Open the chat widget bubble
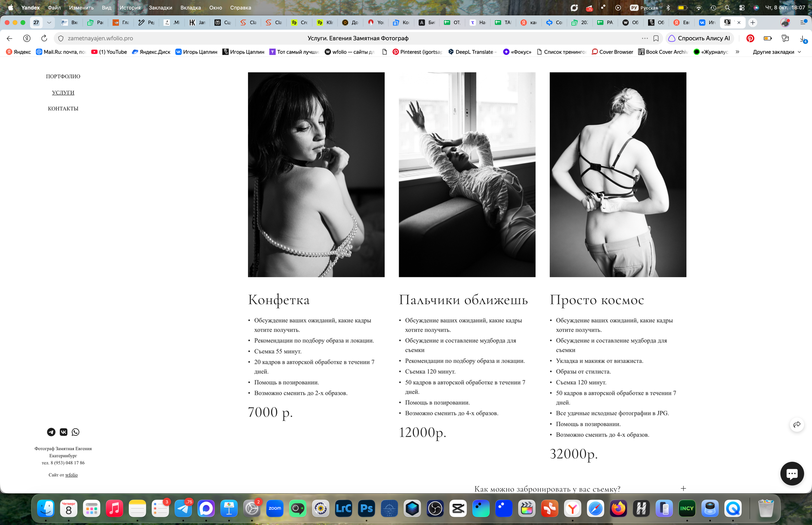This screenshot has width=812, height=525. [x=792, y=473]
